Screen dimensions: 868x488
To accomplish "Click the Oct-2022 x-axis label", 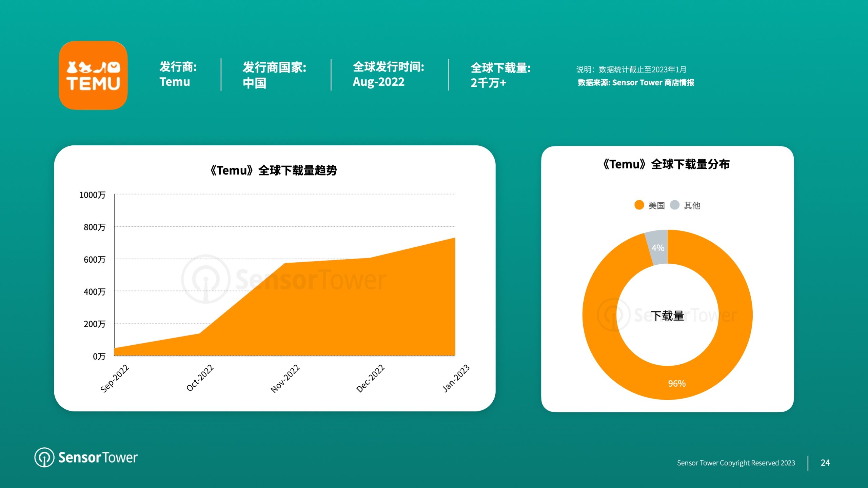I will [x=200, y=378].
